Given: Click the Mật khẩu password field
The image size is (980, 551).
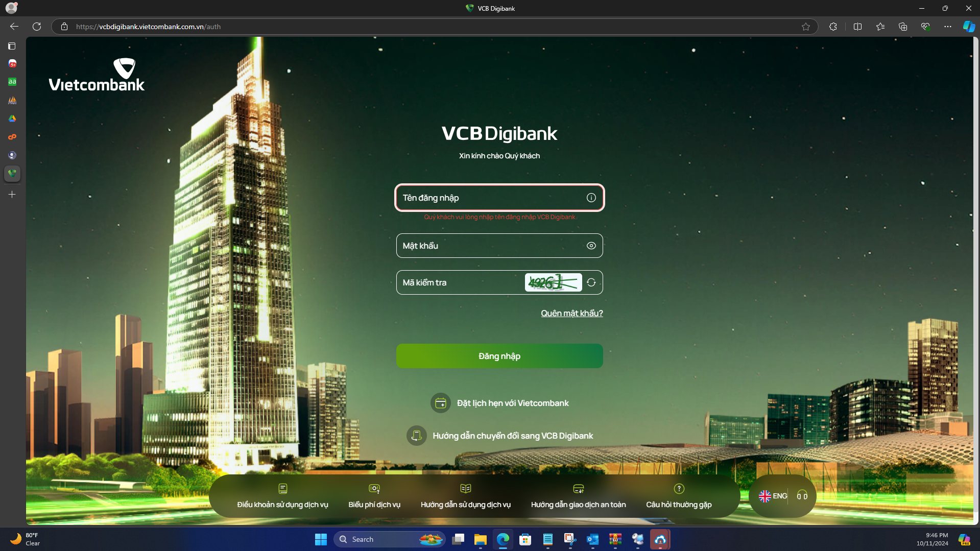Looking at the screenshot, I should pyautogui.click(x=499, y=246).
